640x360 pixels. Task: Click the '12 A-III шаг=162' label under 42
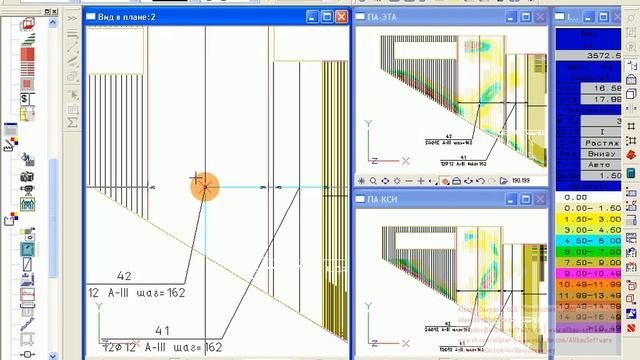(137, 293)
